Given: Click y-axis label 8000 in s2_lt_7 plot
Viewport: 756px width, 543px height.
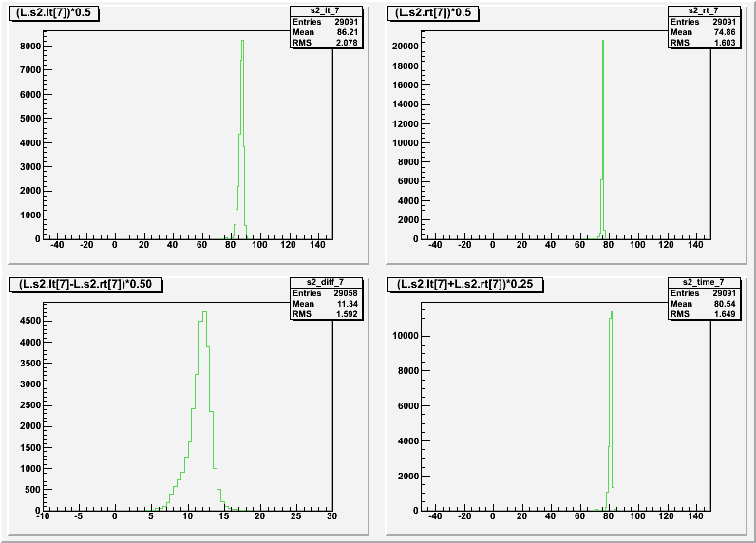Looking at the screenshot, I should pos(29,47).
